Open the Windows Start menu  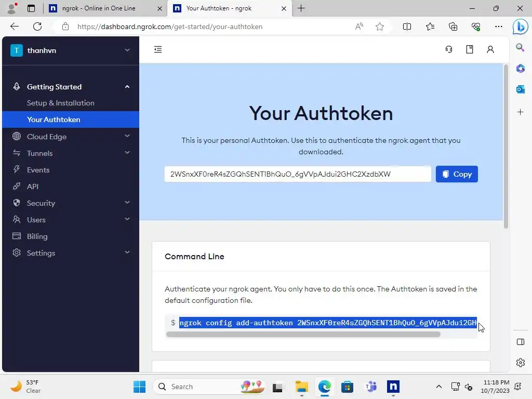tap(139, 387)
